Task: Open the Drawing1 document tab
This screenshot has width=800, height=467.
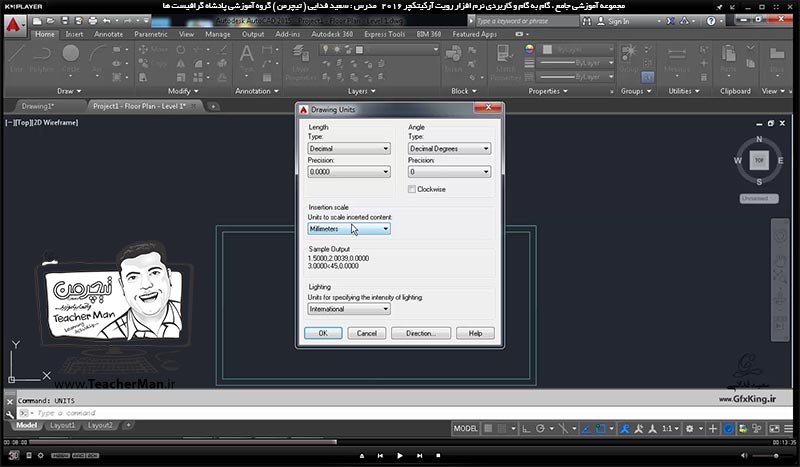Action: (x=38, y=106)
